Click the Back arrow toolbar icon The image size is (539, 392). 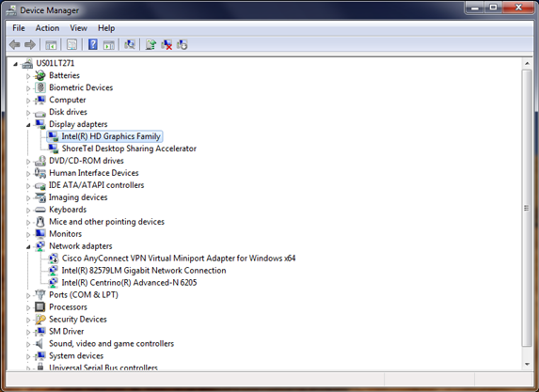coord(14,45)
